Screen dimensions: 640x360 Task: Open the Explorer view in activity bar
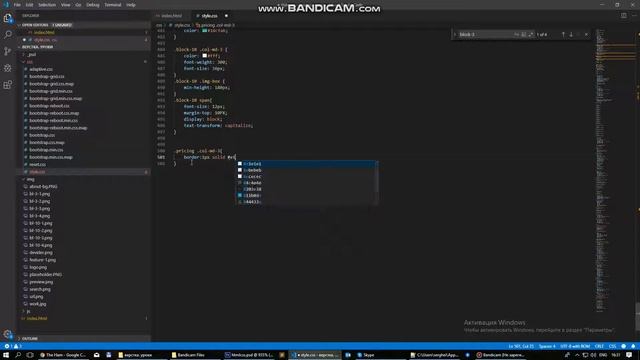click(x=8, y=18)
